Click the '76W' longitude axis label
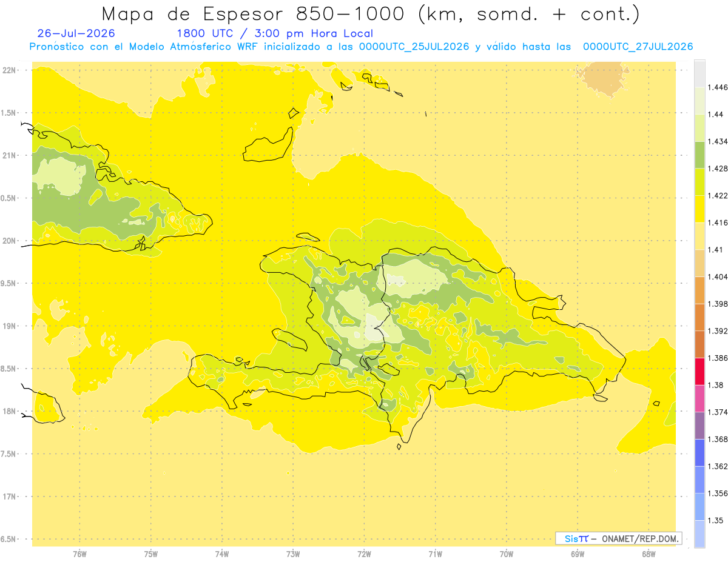This screenshot has height=562, width=728. pyautogui.click(x=79, y=554)
